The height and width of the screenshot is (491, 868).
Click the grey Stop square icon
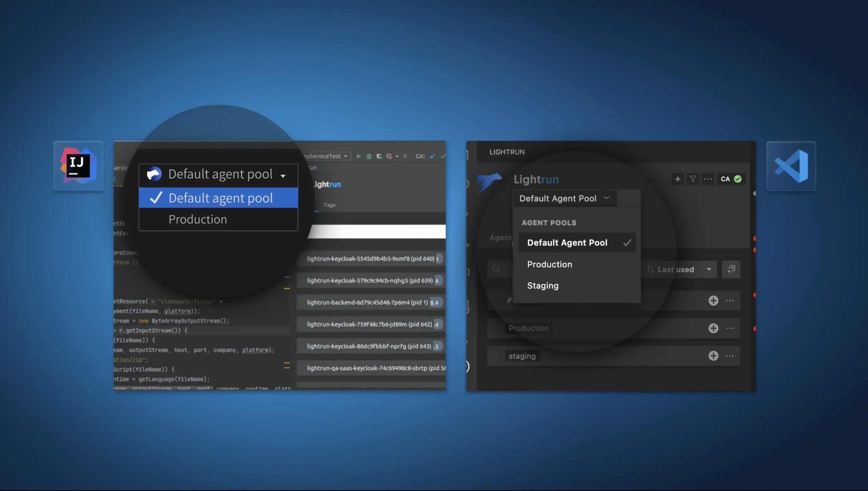pyautogui.click(x=405, y=156)
